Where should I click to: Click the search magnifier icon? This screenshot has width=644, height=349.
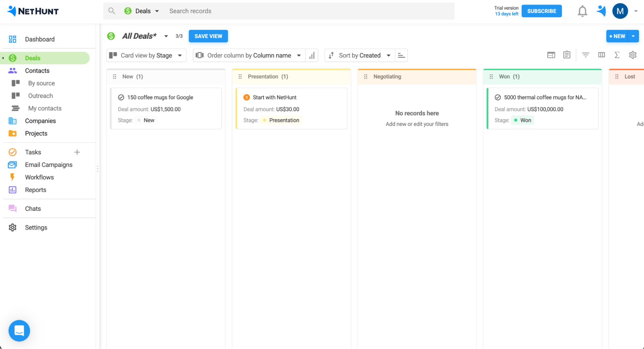point(111,11)
